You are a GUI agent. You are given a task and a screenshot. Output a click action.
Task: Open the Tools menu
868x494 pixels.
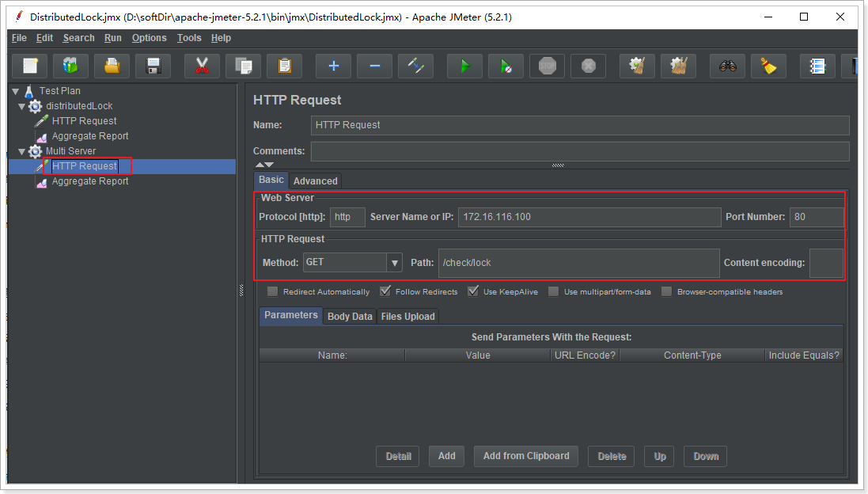click(189, 38)
